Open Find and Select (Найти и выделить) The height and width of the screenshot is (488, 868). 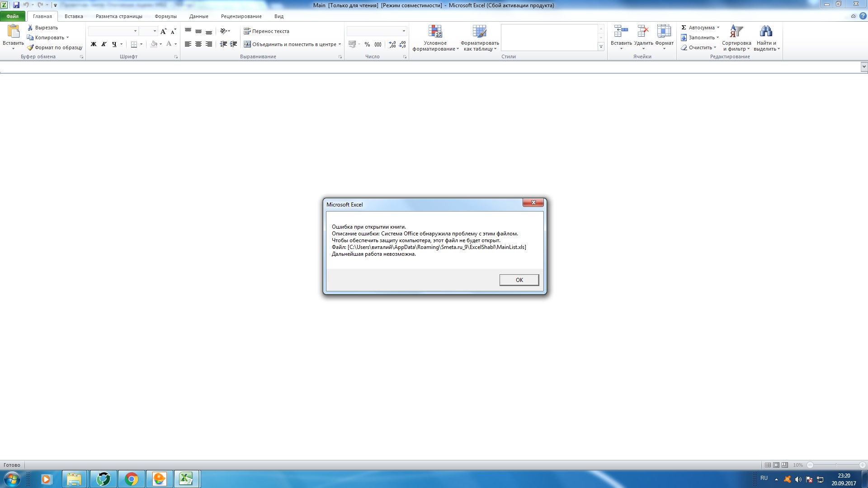click(766, 38)
